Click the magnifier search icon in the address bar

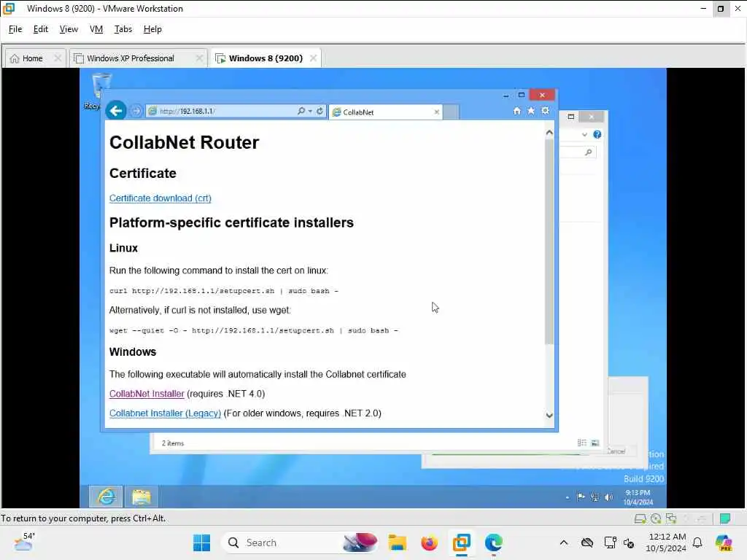(x=301, y=111)
